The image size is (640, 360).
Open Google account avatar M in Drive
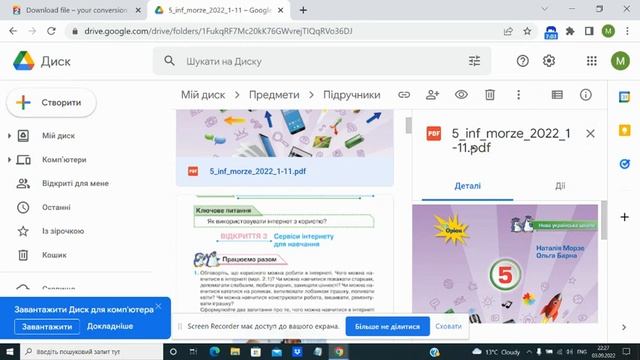[x=620, y=61]
